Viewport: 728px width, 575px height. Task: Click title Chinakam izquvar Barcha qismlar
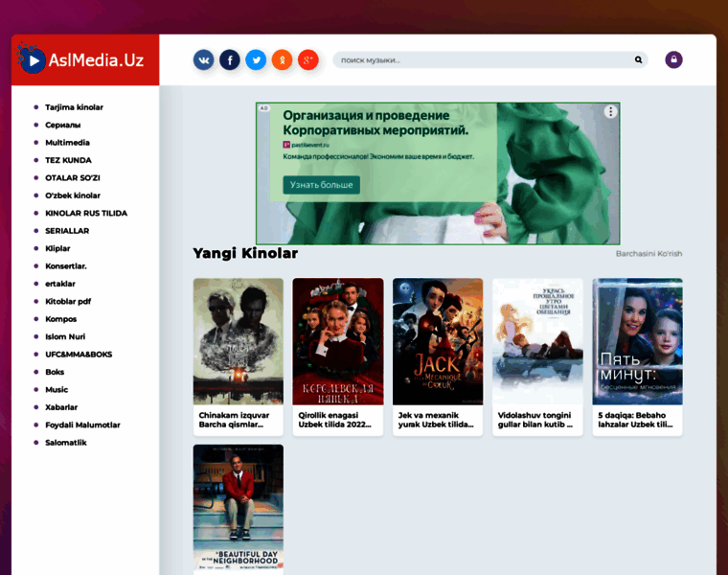point(234,420)
